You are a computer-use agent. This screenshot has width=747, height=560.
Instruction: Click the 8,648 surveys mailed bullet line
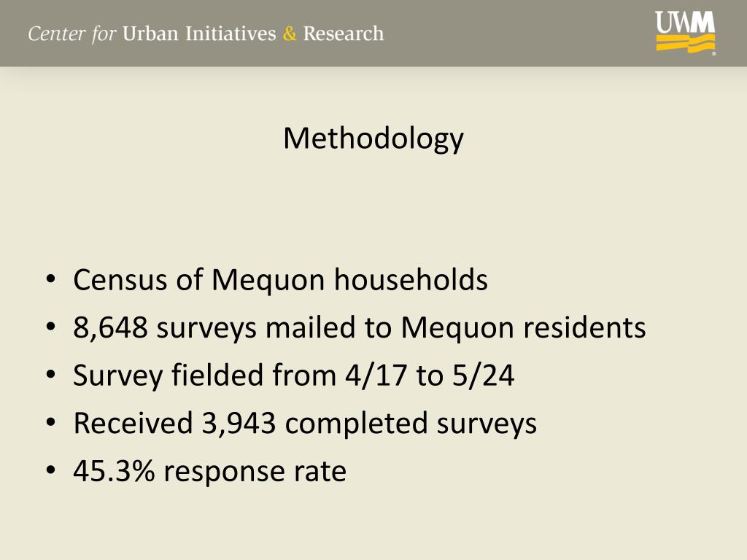[359, 328]
